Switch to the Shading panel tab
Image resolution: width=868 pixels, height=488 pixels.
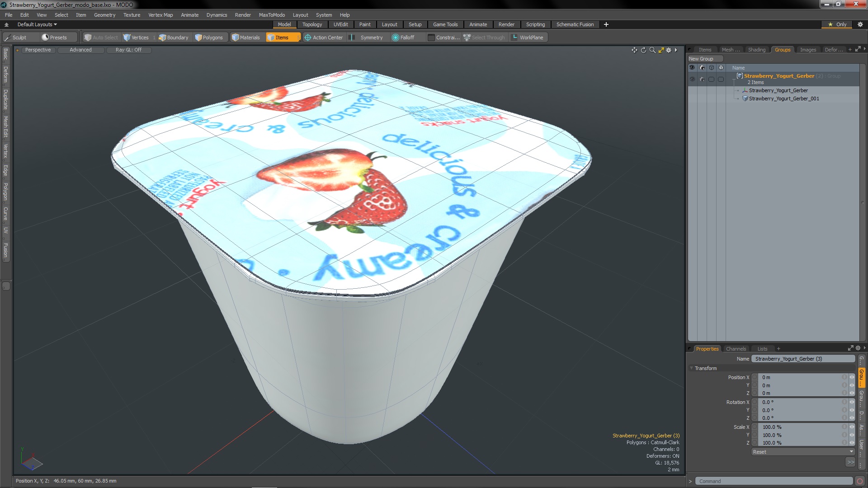756,50
